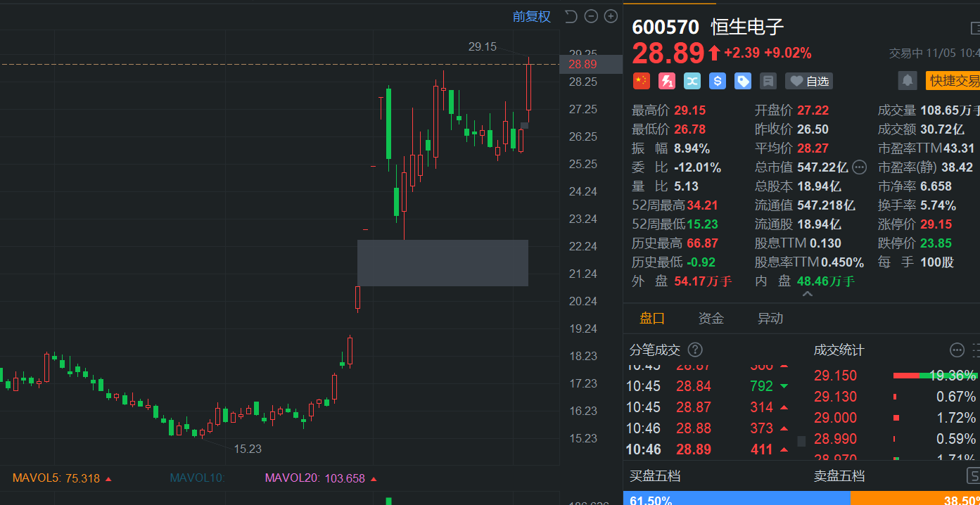This screenshot has width=980, height=505.
Task: Click the 委比 value -12.01%
Action: (698, 167)
